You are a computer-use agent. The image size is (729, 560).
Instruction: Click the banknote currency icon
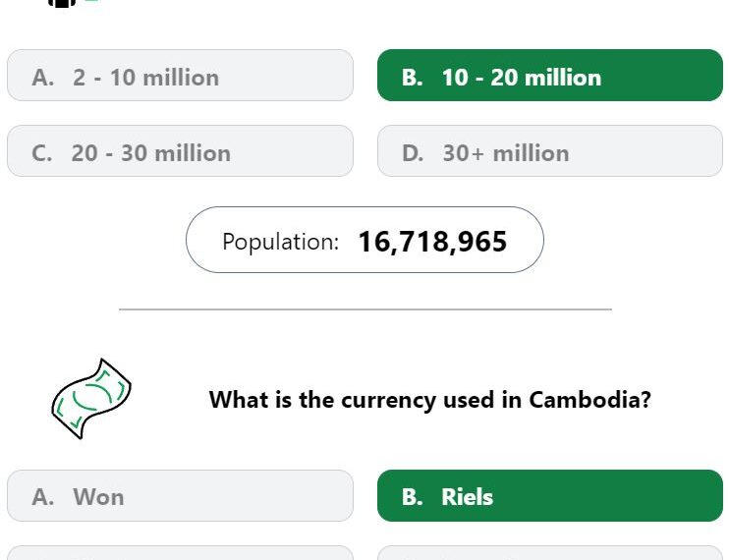point(91,399)
